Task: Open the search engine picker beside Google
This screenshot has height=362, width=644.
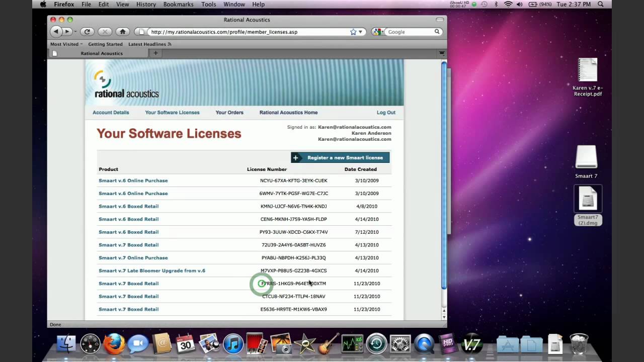Action: click(378, 32)
